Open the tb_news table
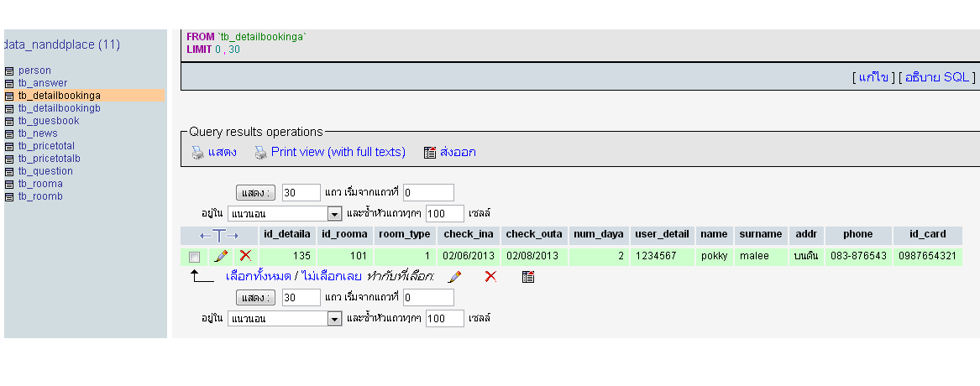 [38, 133]
